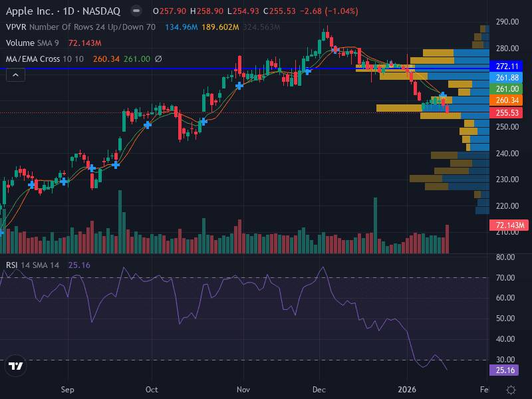
Task: Click the 70.00 RSI scale label
Action: (x=505, y=278)
